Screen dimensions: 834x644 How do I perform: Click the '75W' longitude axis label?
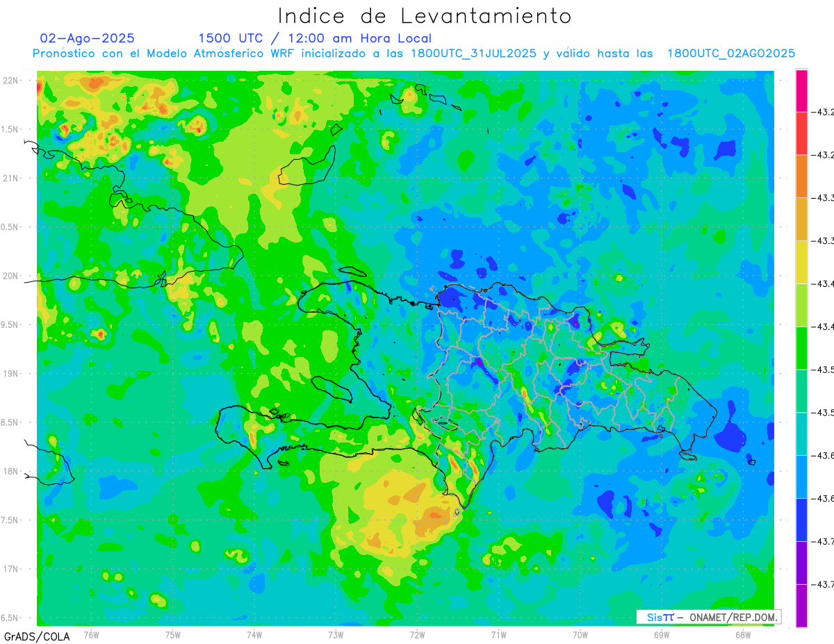coord(172,634)
